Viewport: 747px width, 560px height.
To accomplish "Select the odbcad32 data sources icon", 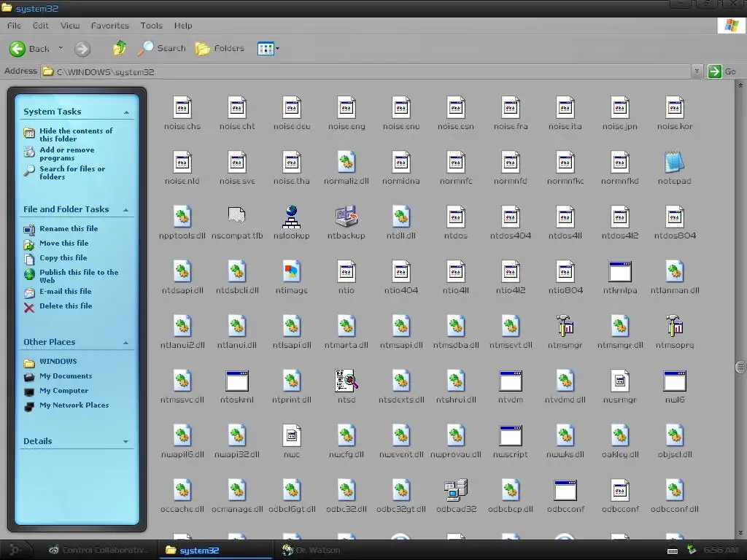I will point(456,491).
